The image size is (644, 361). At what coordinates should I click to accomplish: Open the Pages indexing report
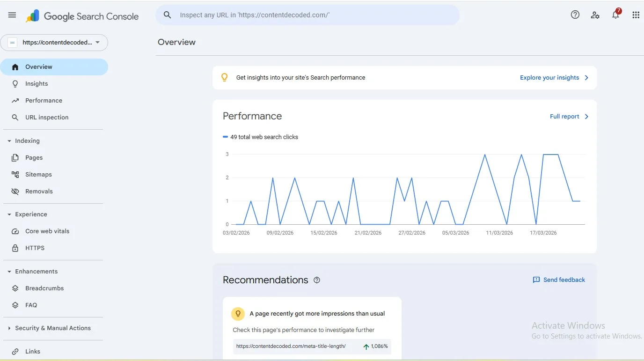click(34, 157)
